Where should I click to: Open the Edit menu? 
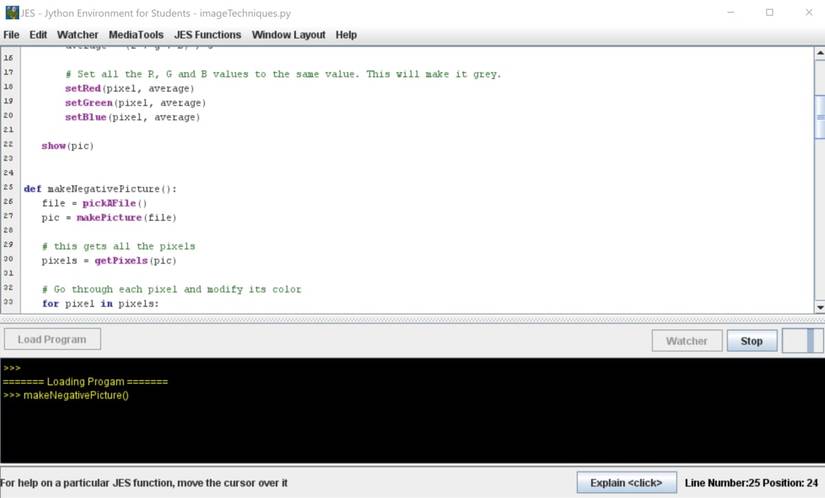38,35
